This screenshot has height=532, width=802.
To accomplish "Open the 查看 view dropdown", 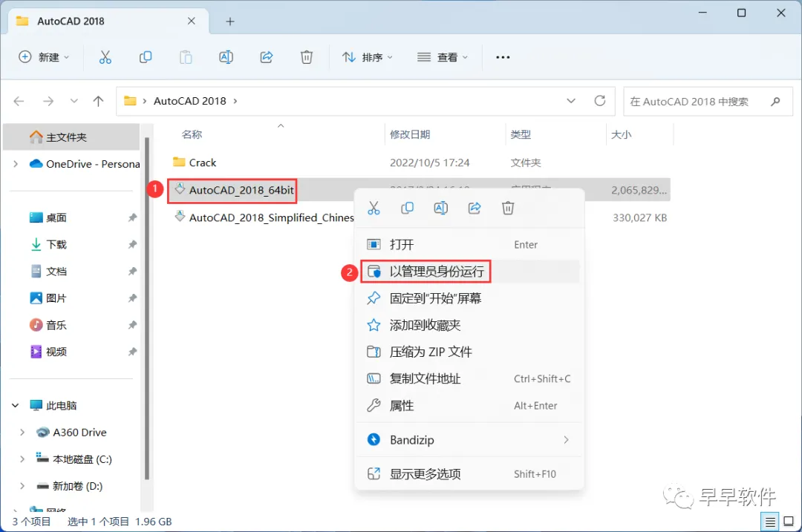I will (x=443, y=57).
